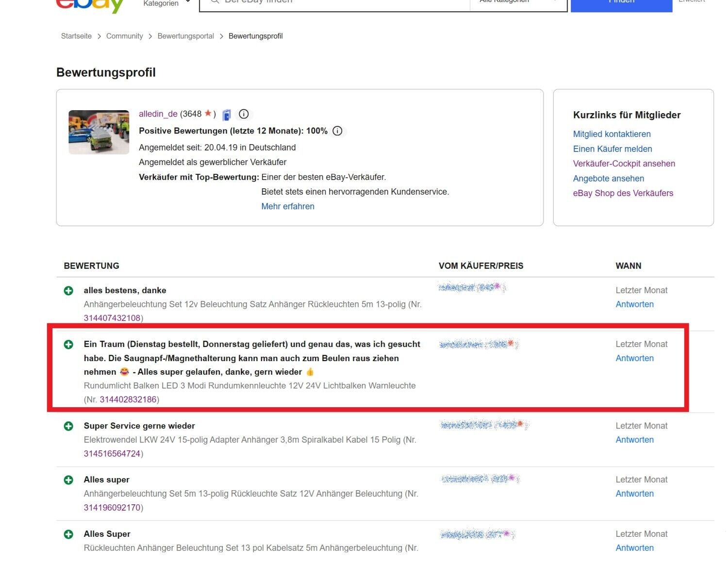This screenshot has height=564, width=728.
Task: Click Antworten for the Rückleuchten Kabelsatz review
Action: point(634,548)
